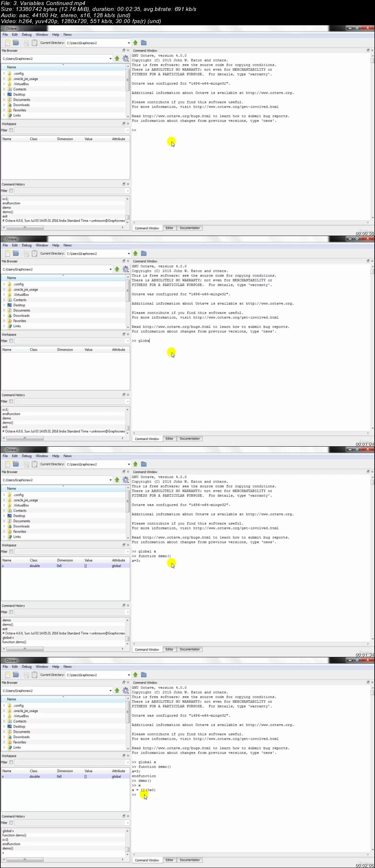Image resolution: width=375 pixels, height=868 pixels.
Task: Undock File Browser panel in the 00:01:04 frame
Action: click(x=124, y=261)
